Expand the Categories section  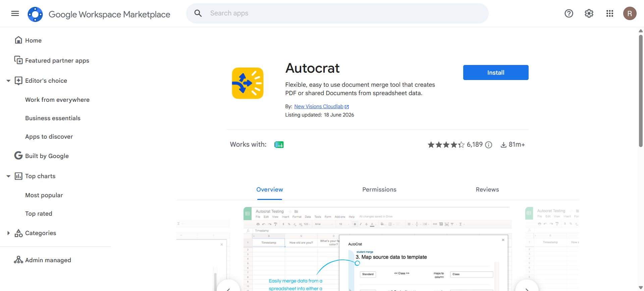click(x=8, y=233)
